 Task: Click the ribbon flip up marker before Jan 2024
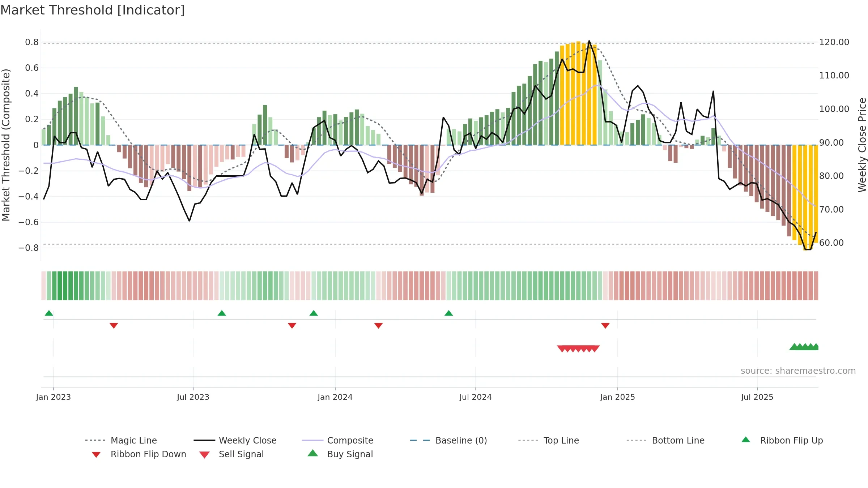click(x=314, y=313)
